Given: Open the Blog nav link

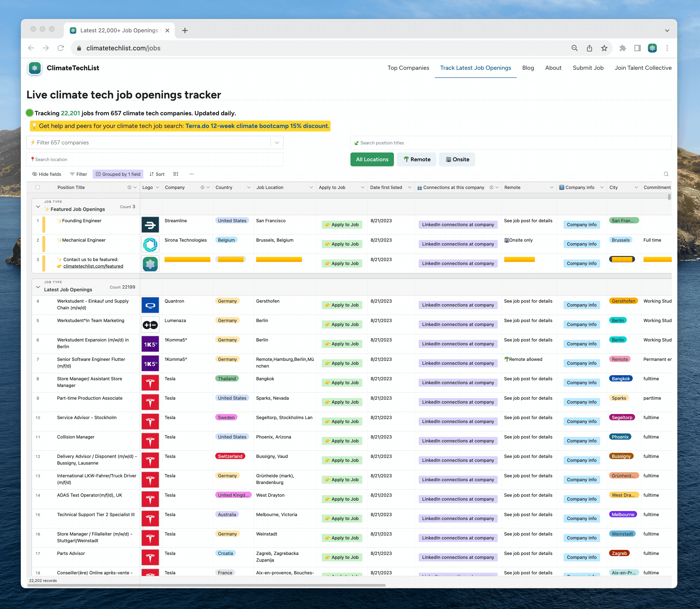Looking at the screenshot, I should 528,68.
